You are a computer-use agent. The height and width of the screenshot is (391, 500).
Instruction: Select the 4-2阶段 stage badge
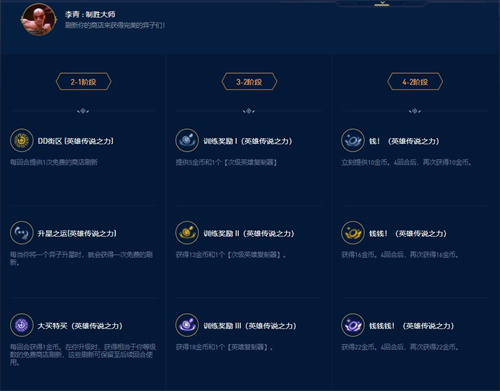point(415,82)
